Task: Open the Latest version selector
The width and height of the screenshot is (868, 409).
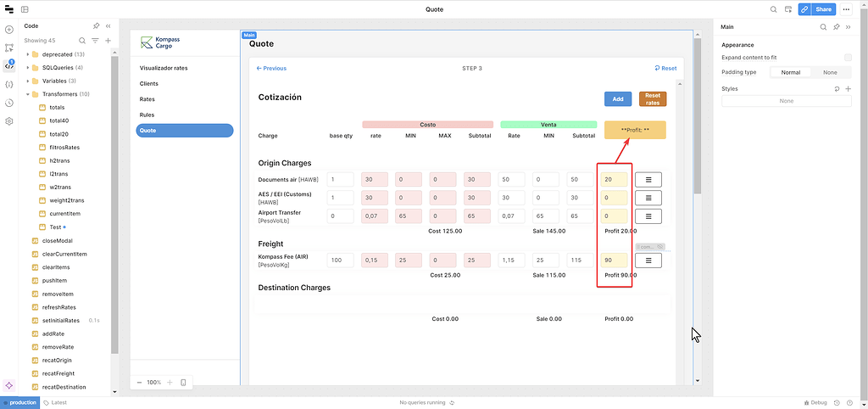Action: point(55,403)
